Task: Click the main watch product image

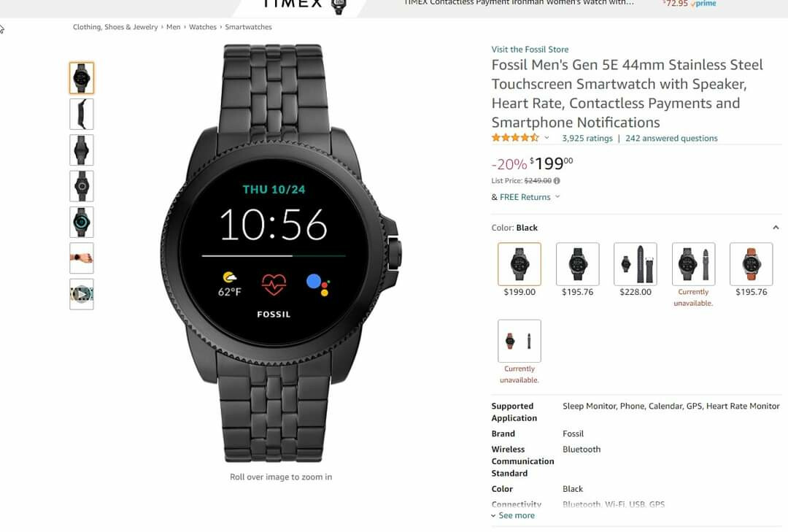Action: (x=281, y=253)
